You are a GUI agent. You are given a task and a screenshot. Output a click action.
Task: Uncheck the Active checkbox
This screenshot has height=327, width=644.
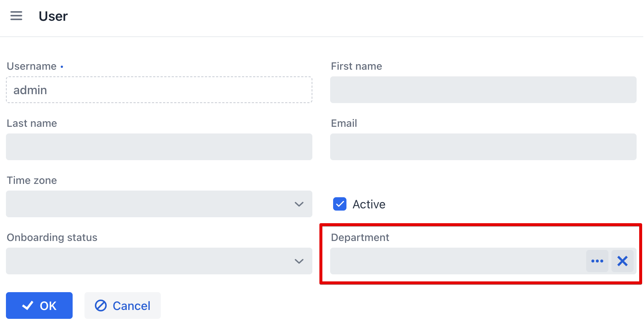tap(339, 204)
